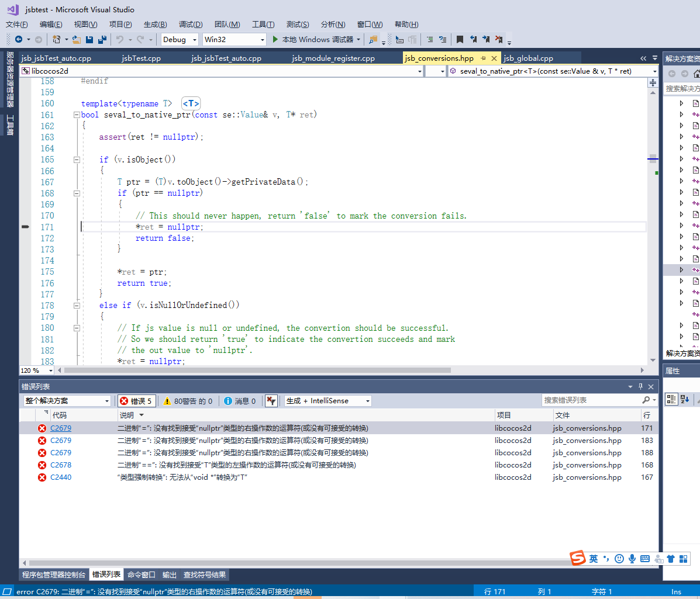This screenshot has height=599, width=700.
Task: Pin the jsb_conversions.hpp tab
Action: (x=483, y=58)
